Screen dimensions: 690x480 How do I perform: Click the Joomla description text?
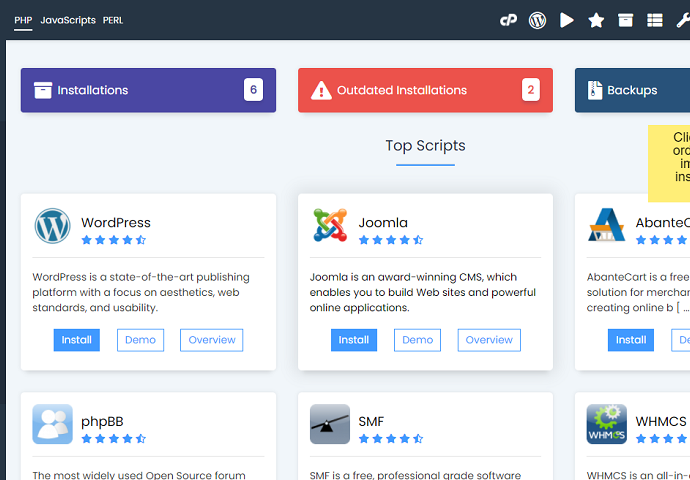click(422, 292)
